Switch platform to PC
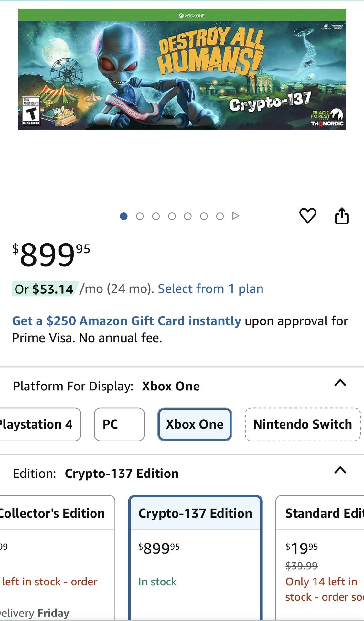This screenshot has height=621, width=364. click(119, 424)
